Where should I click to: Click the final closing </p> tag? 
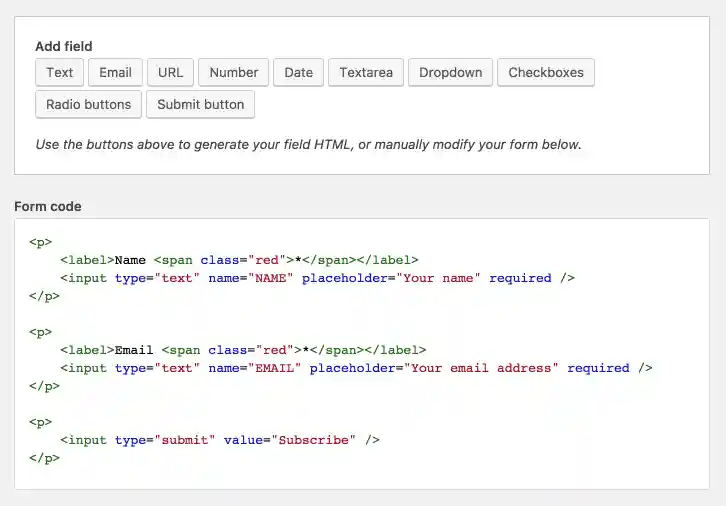[44, 458]
